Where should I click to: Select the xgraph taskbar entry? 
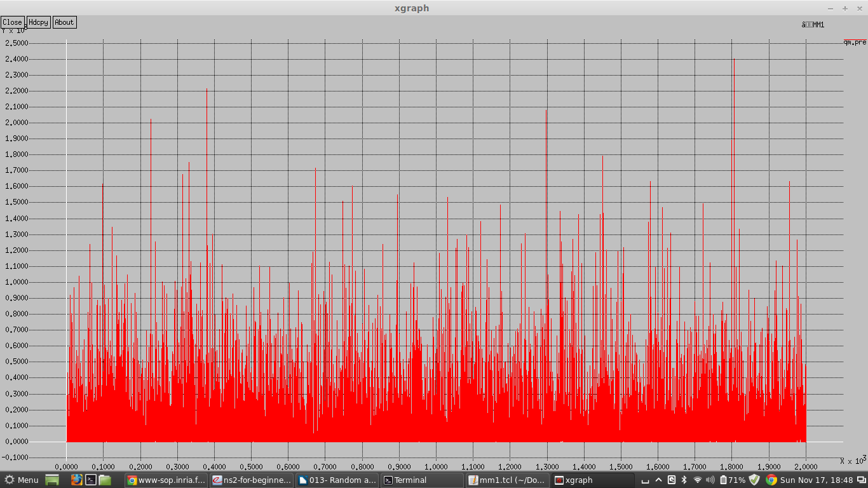593,480
